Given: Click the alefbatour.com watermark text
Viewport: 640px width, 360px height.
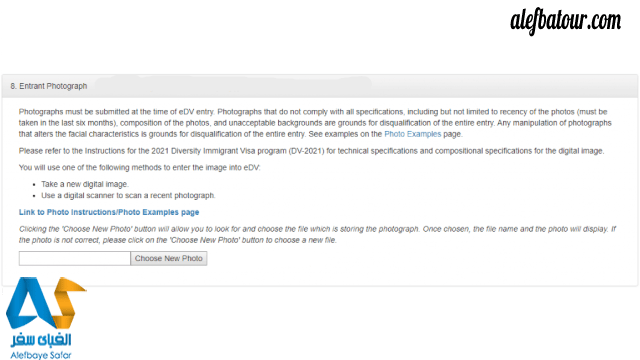Looking at the screenshot, I should (x=566, y=21).
